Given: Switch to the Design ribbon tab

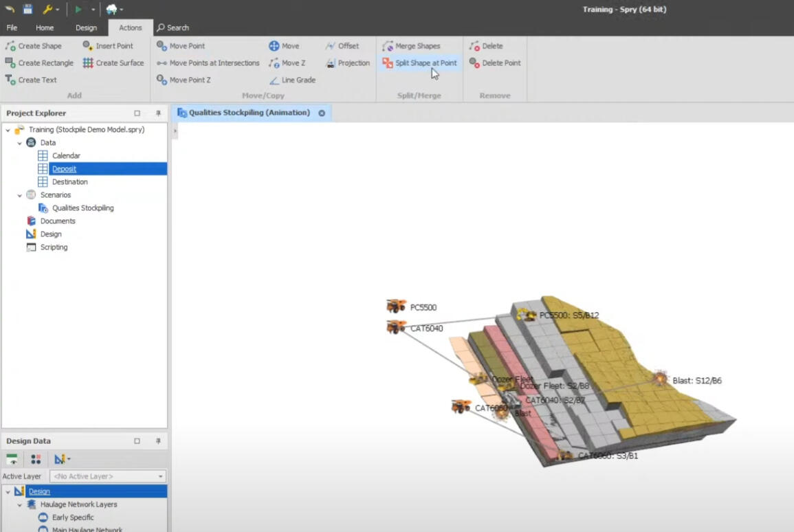Looking at the screenshot, I should coord(86,28).
